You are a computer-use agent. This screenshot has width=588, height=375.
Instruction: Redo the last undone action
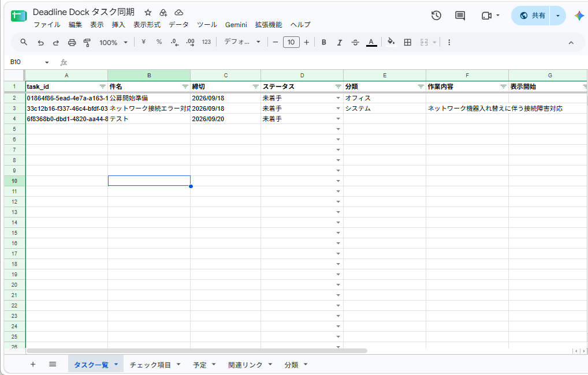point(56,42)
